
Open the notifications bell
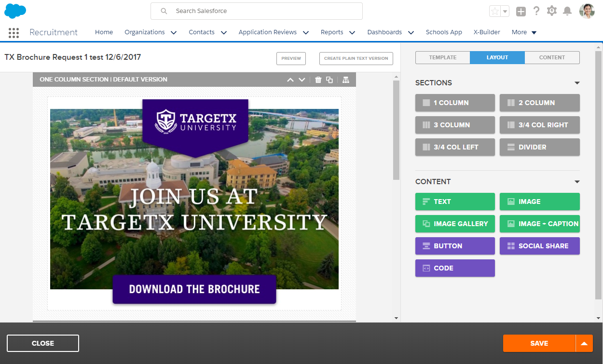click(x=567, y=11)
